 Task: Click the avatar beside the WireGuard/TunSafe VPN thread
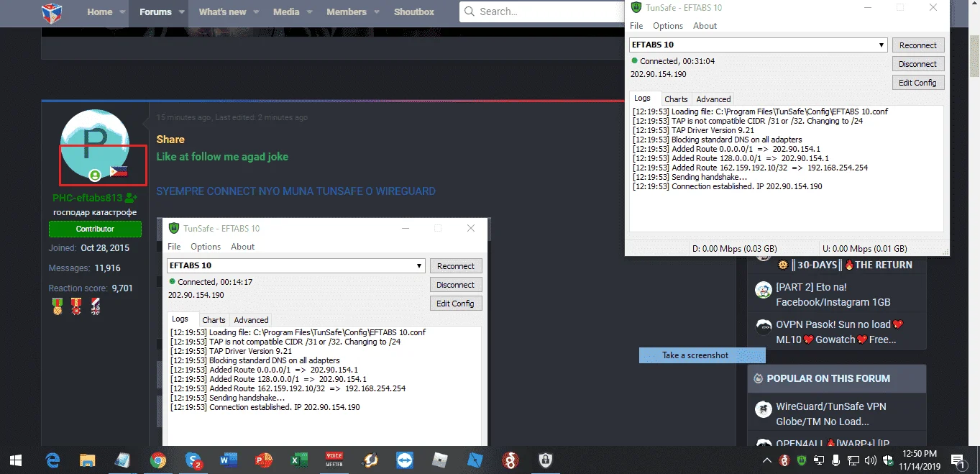tap(763, 409)
